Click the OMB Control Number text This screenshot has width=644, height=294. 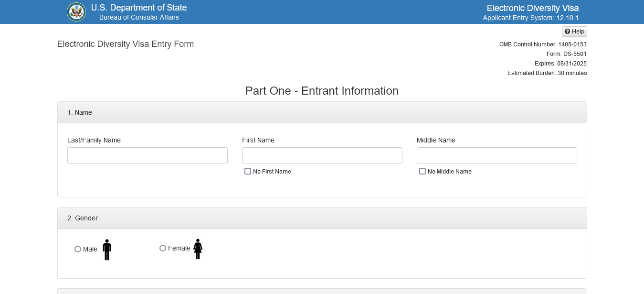click(x=543, y=44)
